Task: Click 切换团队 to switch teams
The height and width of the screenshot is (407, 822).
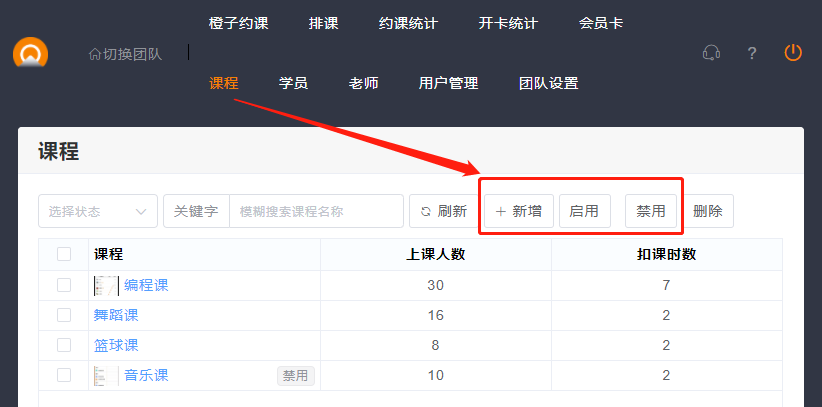Action: tap(125, 54)
